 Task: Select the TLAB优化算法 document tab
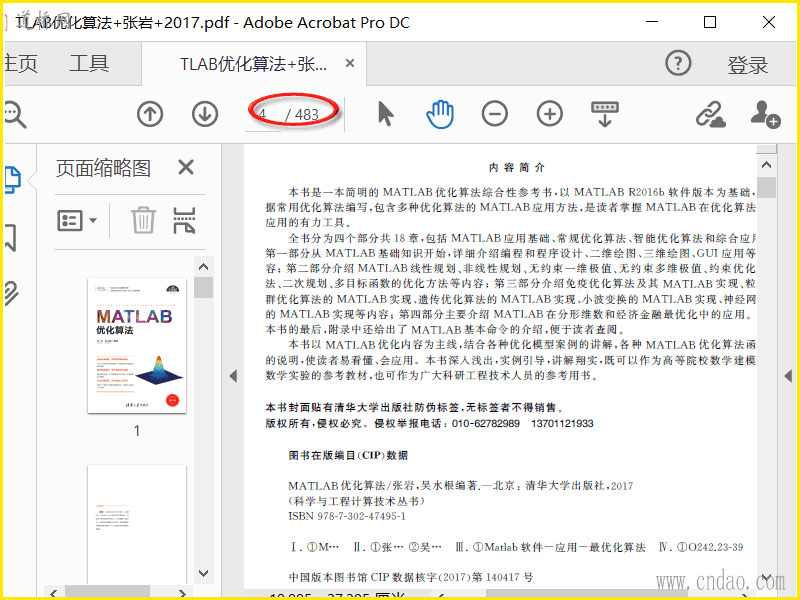(x=254, y=64)
